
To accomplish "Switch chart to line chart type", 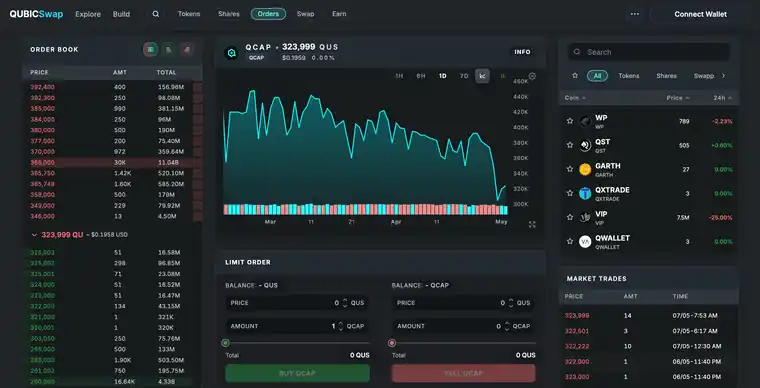I will [482, 76].
